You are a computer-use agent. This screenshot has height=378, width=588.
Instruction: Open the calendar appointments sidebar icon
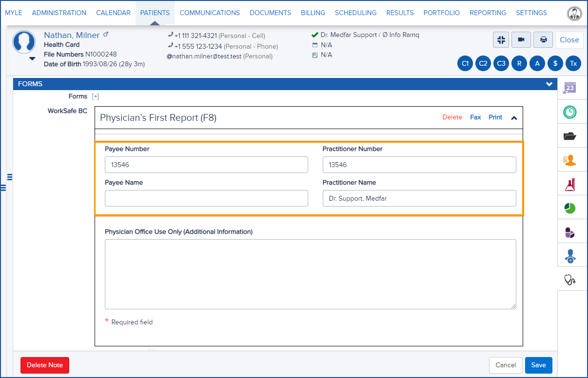pos(571,88)
